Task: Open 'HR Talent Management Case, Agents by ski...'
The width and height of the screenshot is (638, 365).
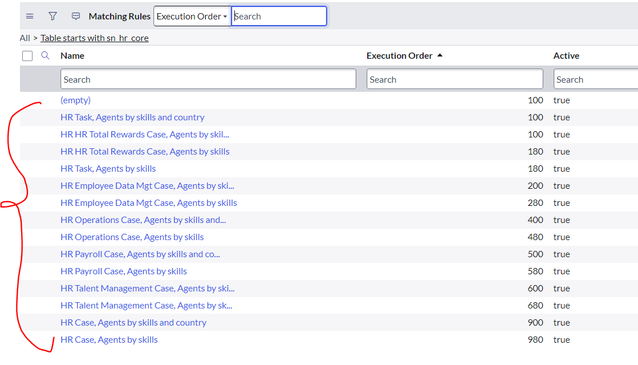Action: [147, 288]
